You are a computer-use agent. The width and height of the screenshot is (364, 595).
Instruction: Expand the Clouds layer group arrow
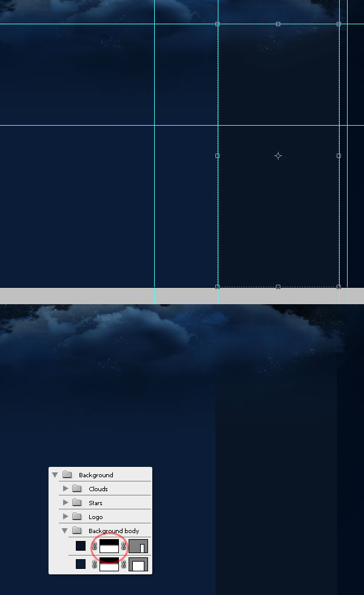[66, 488]
